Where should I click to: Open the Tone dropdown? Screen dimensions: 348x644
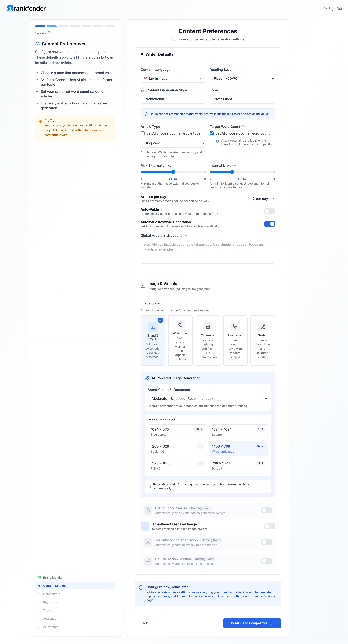coord(242,99)
